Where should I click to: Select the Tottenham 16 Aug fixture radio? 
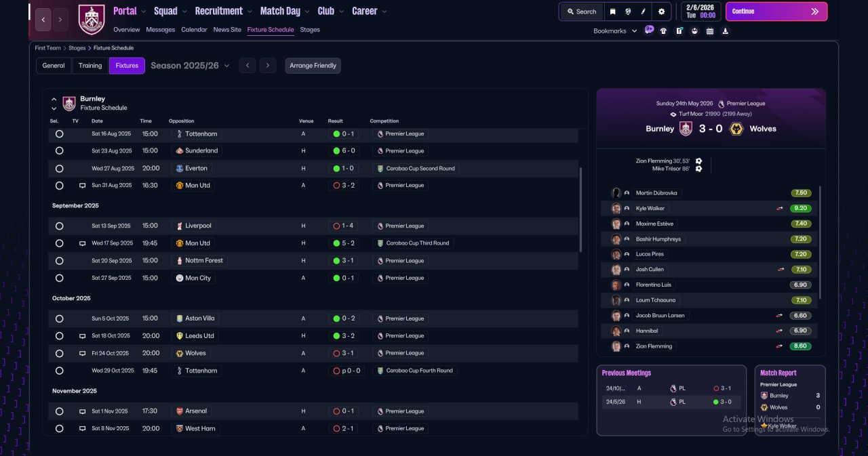(x=59, y=134)
